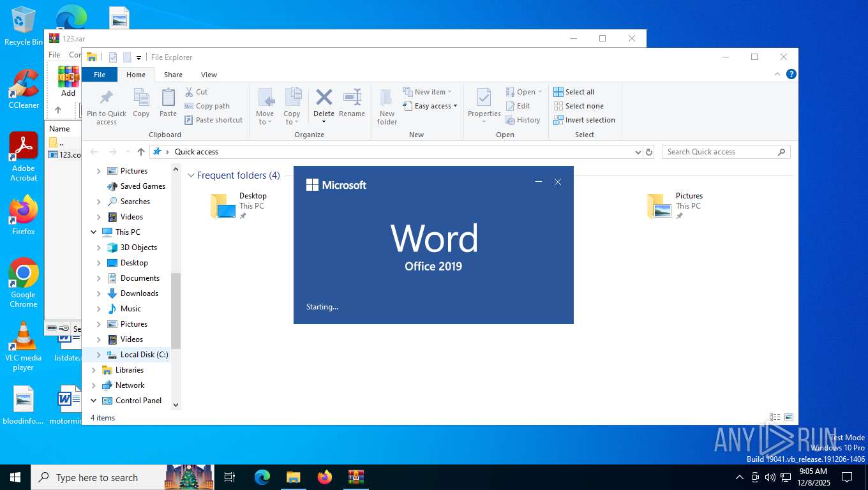Select 3D Objects in navigation tree
The height and width of the screenshot is (490, 868).
tap(138, 248)
